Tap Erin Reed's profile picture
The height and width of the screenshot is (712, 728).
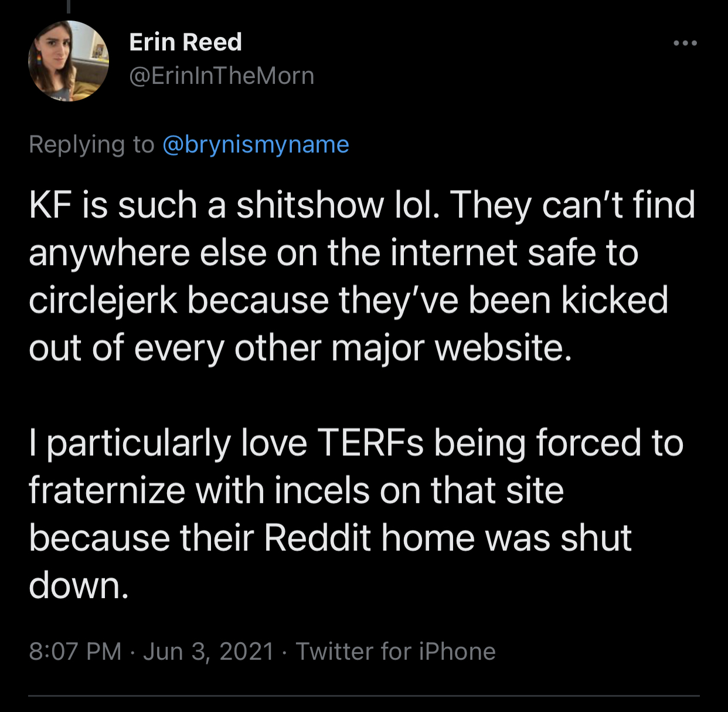coord(69,61)
